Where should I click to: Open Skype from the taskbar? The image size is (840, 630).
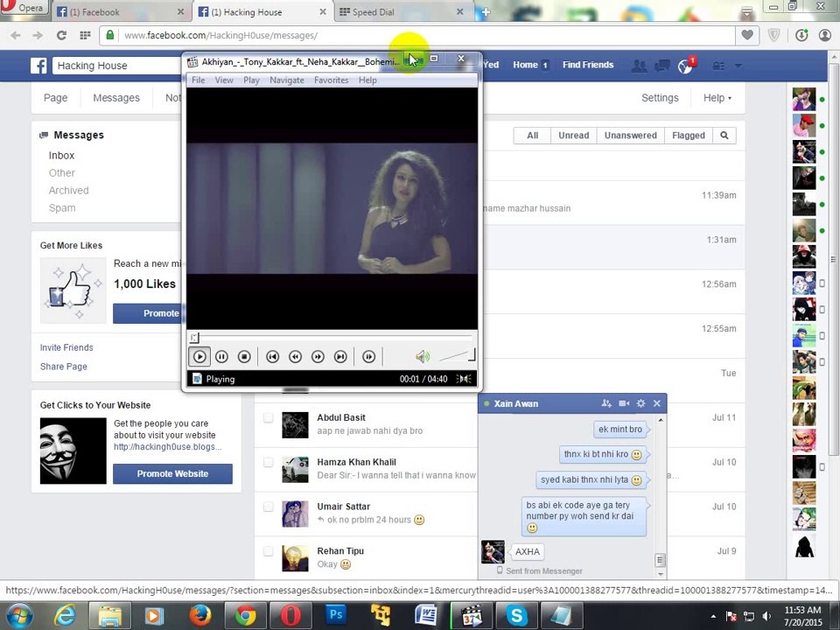point(516,615)
